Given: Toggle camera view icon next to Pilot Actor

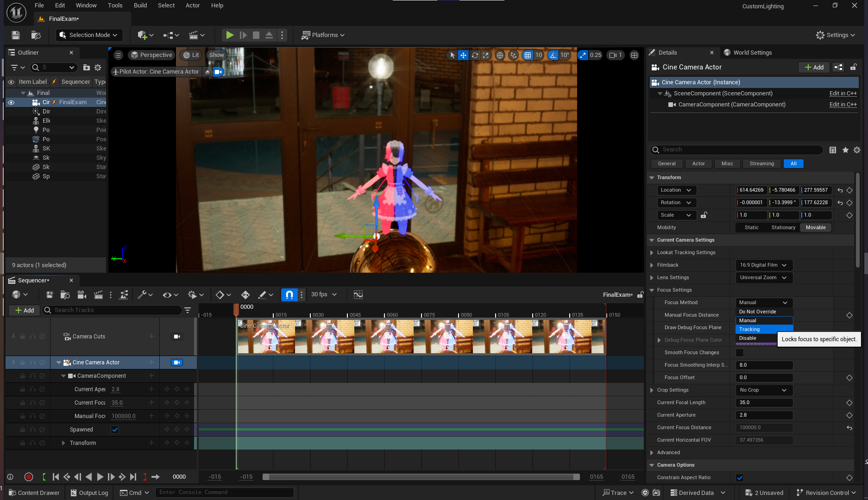Looking at the screenshot, I should [x=218, y=72].
